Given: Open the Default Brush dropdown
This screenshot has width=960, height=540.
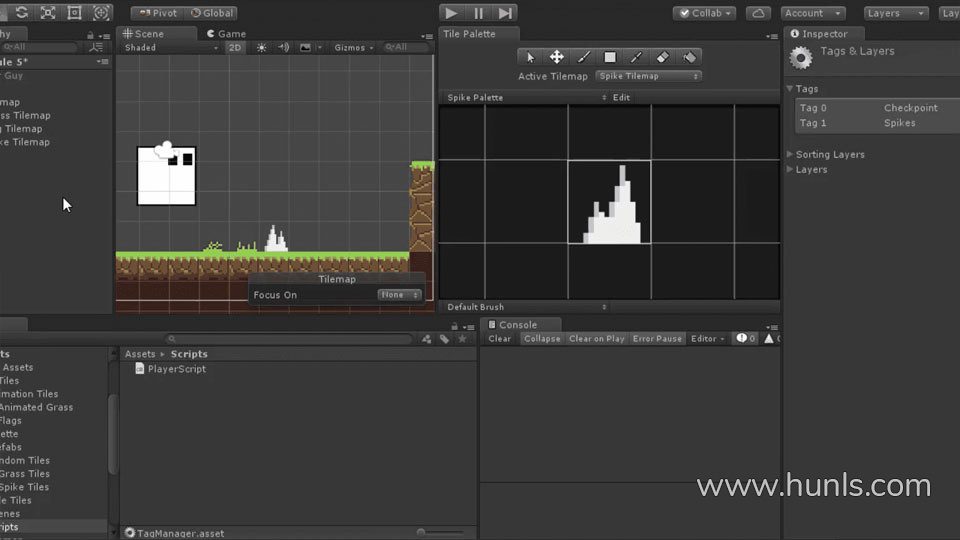Looking at the screenshot, I should (526, 307).
